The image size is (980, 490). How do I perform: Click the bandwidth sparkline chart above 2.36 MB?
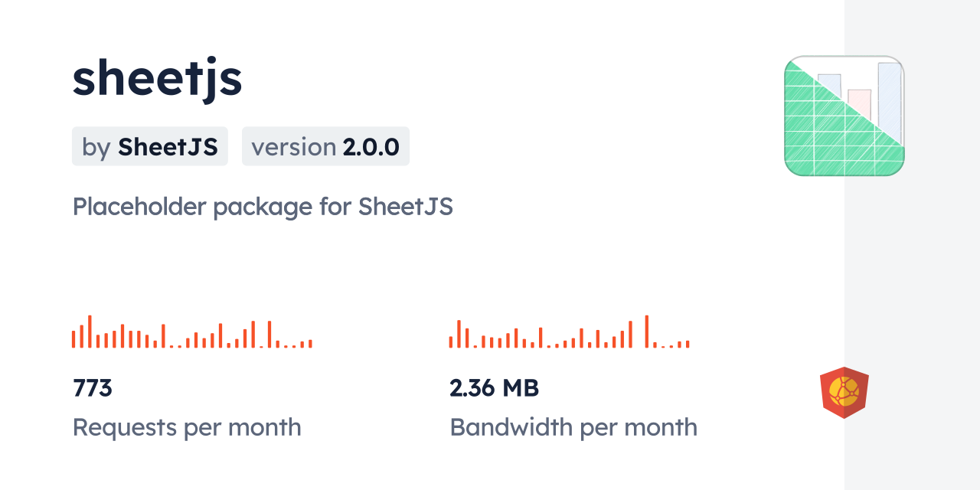[x=569, y=332]
